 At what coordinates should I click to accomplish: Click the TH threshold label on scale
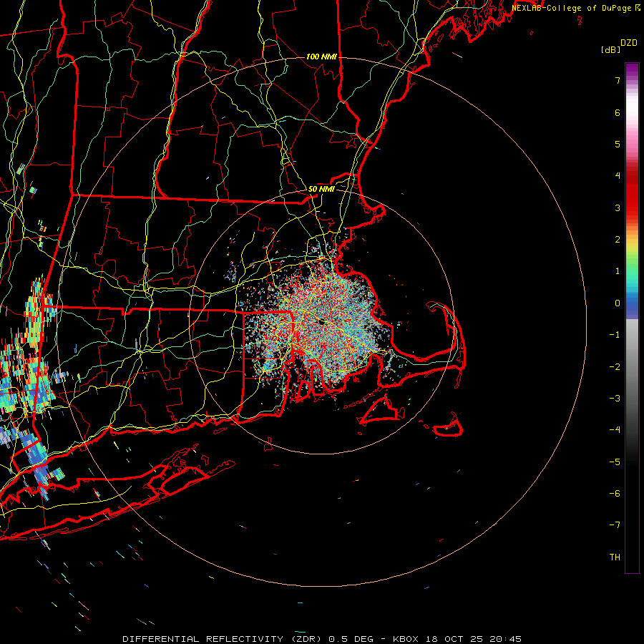click(615, 557)
